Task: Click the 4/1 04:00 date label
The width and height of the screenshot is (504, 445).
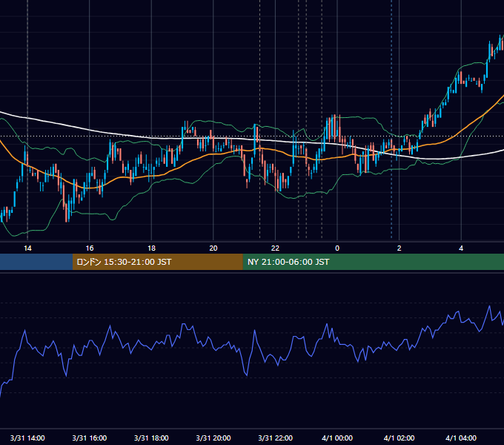Action: point(461,438)
